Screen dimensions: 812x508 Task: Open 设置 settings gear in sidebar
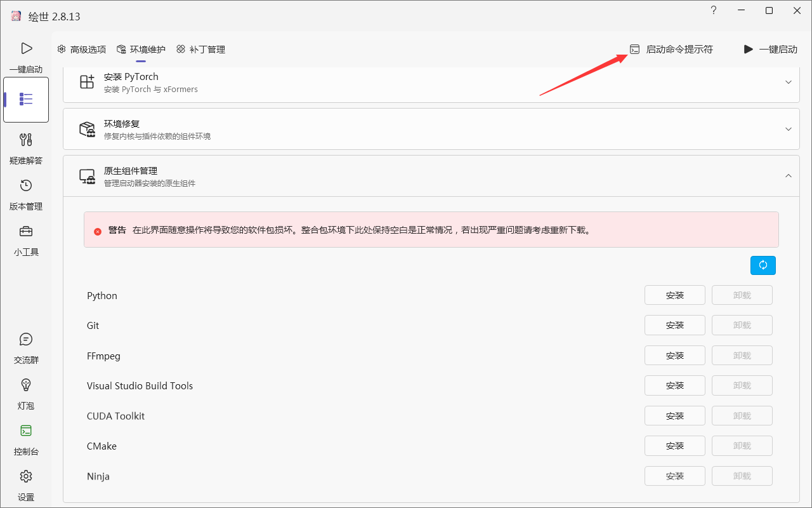26,477
